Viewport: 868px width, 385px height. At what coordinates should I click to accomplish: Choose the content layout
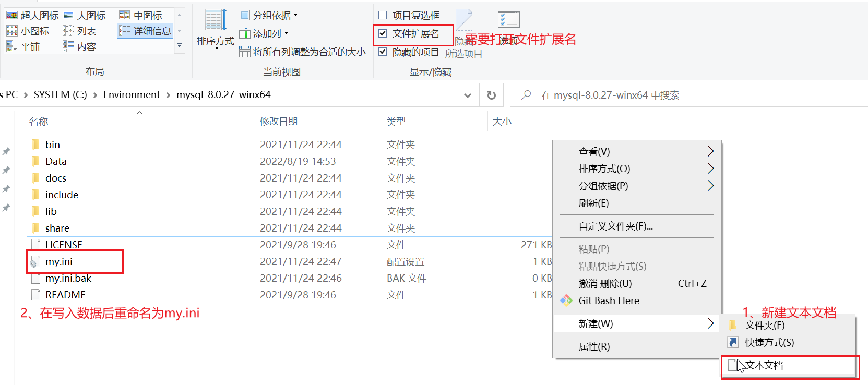click(79, 47)
